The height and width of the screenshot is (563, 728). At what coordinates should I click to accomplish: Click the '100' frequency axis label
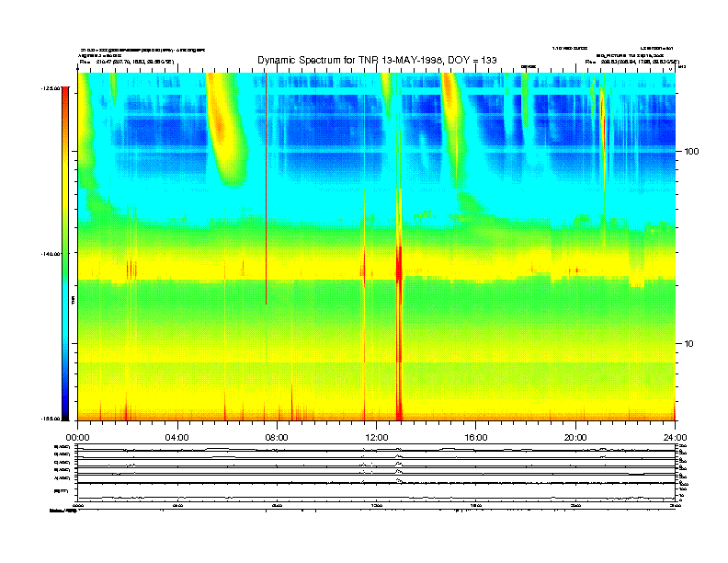691,152
